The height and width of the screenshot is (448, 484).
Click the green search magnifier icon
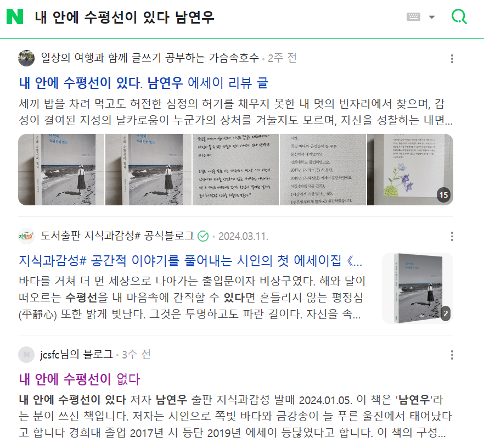tap(459, 16)
